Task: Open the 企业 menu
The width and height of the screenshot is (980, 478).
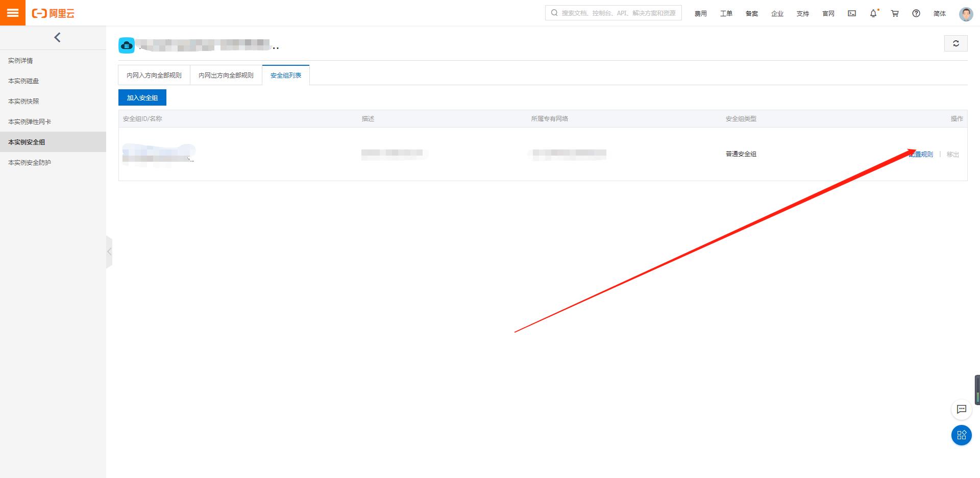Action: 777,14
